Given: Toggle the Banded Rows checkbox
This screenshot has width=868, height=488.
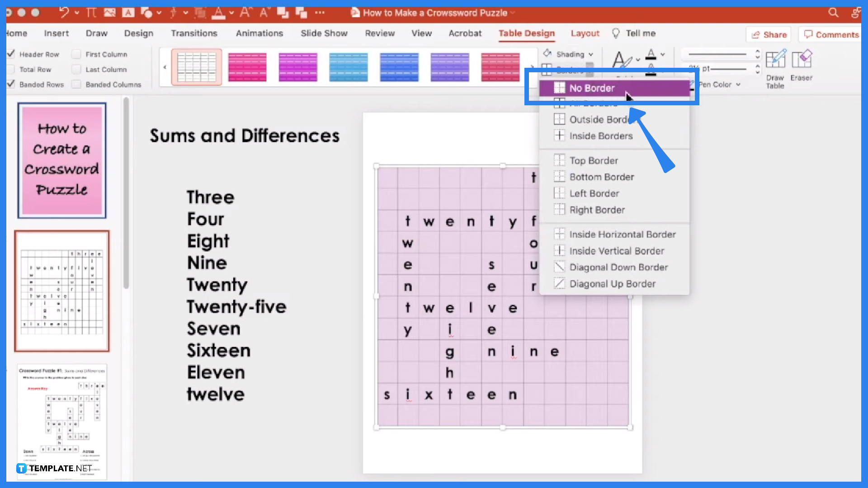Looking at the screenshot, I should [x=11, y=84].
